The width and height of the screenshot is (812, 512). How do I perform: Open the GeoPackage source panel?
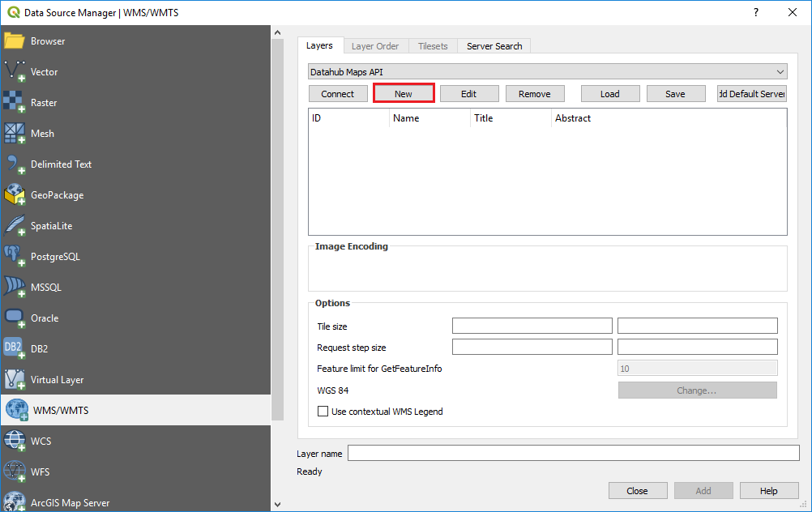58,194
